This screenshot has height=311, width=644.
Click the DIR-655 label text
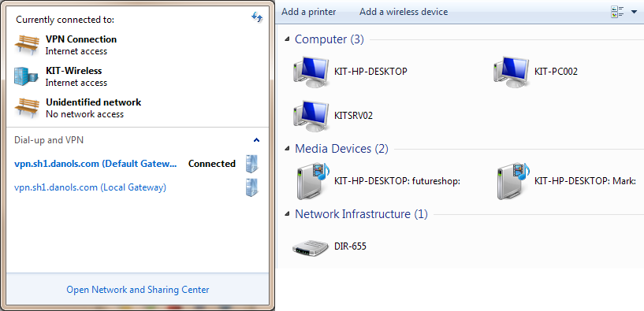[x=350, y=246]
